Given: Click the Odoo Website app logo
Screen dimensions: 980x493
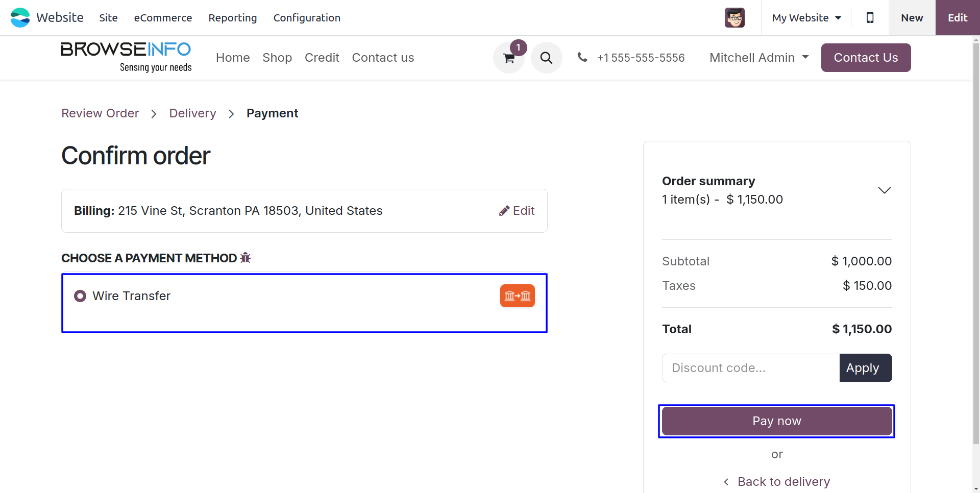Looking at the screenshot, I should 20,18.
